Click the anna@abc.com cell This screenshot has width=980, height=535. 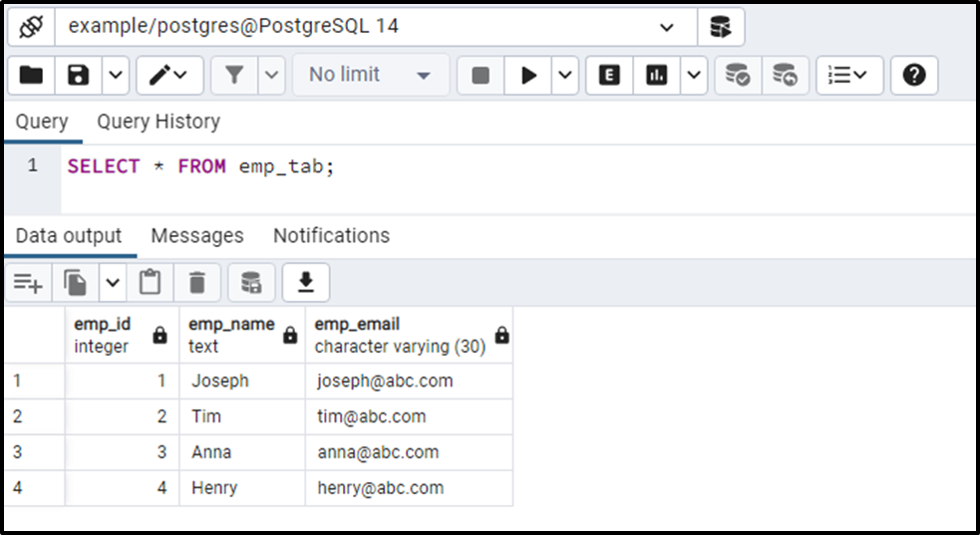(x=409, y=452)
